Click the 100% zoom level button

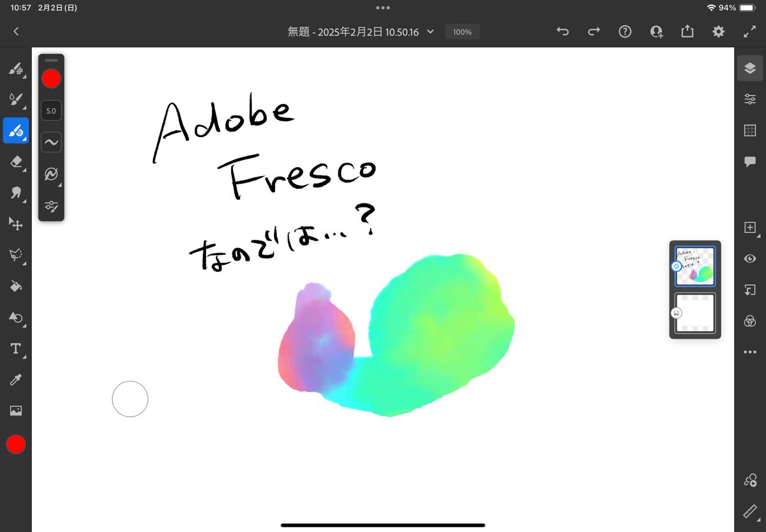pos(462,32)
